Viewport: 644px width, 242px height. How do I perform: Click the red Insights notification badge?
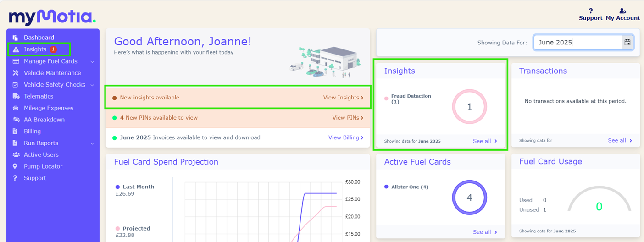coord(53,49)
